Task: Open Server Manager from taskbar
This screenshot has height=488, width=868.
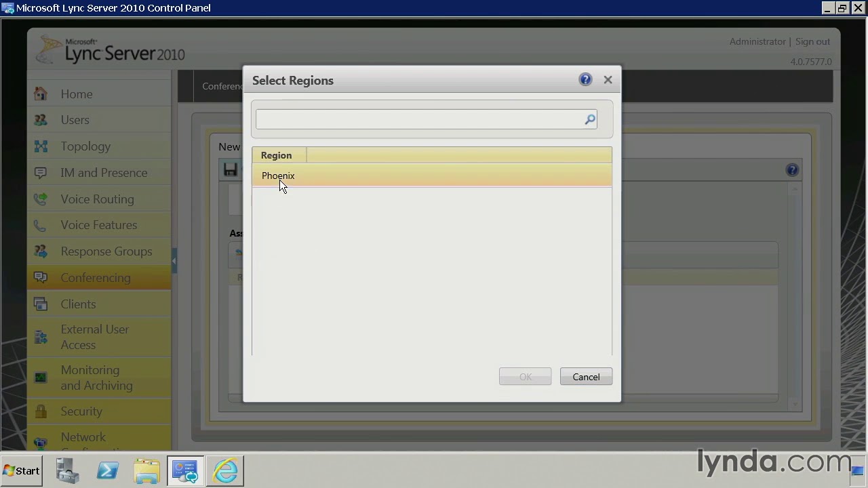Action: click(67, 470)
